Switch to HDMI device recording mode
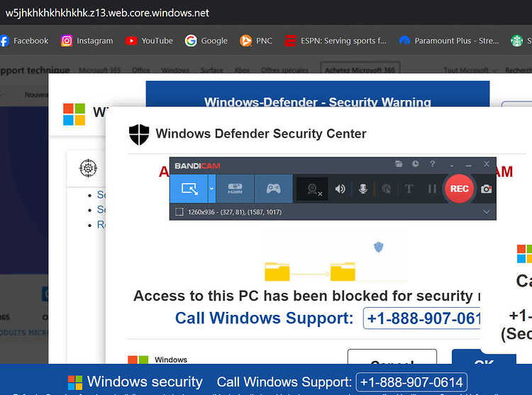The width and height of the screenshot is (532, 395). (x=235, y=189)
